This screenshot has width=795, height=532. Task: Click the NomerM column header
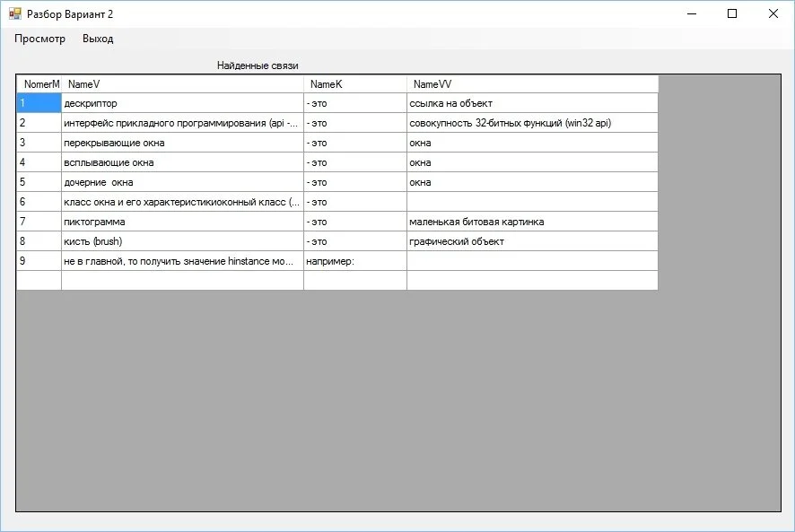[39, 84]
